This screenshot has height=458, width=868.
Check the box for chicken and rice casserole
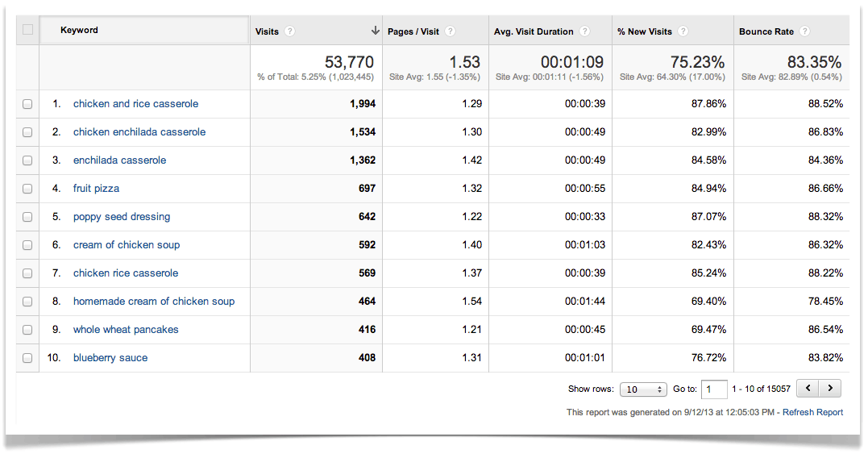28,104
